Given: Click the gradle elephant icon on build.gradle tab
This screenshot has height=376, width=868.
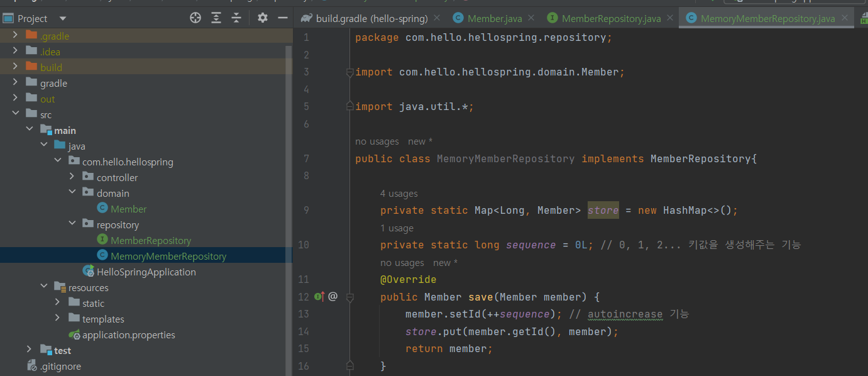Looking at the screenshot, I should pyautogui.click(x=307, y=18).
